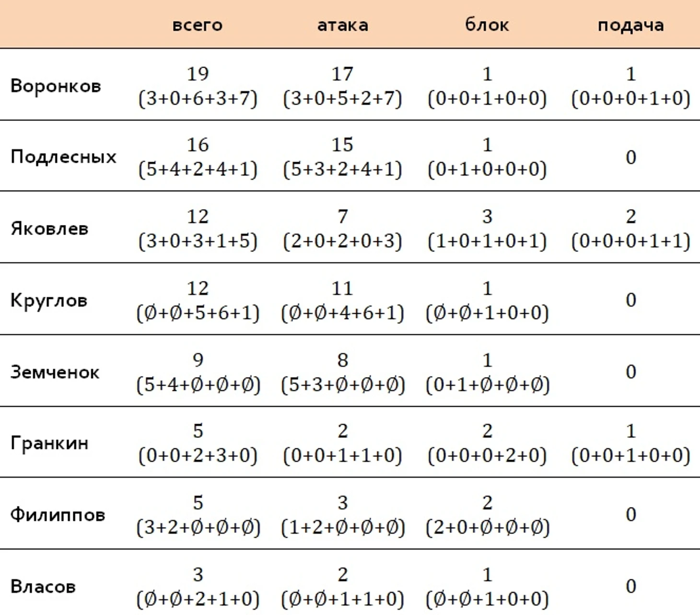Image resolution: width=700 pixels, height=615 pixels.
Task: Click Яковлев's serve breakdown (0+0+0+1+1)
Action: coord(630,241)
